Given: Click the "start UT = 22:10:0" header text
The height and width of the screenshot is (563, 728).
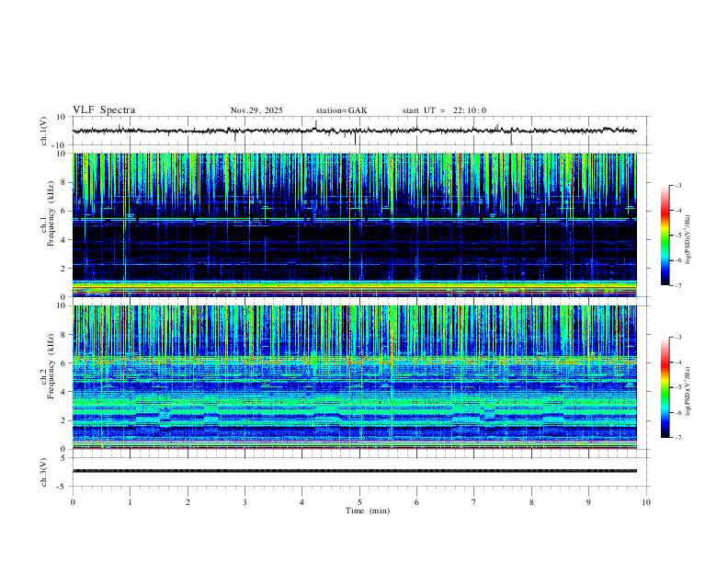Looking at the screenshot, I should (x=444, y=110).
